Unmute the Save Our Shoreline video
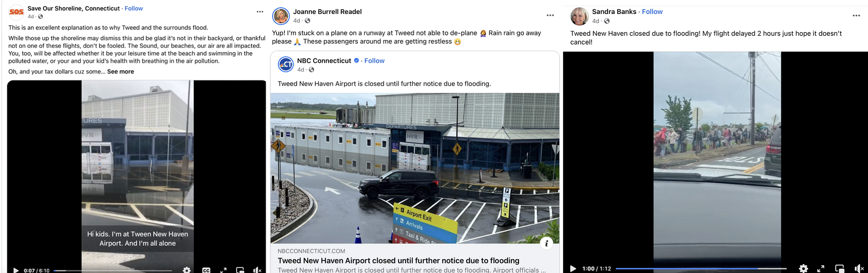This screenshot has height=273, width=868. pos(257,270)
